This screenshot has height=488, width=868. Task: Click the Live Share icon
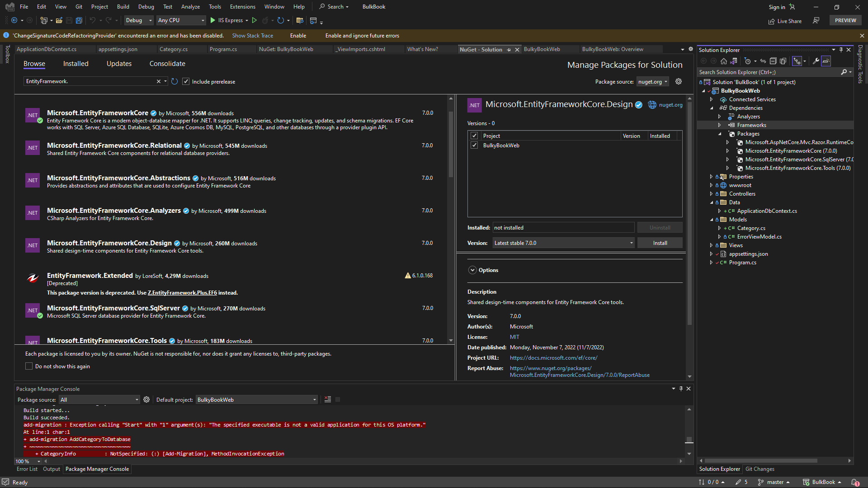pyautogui.click(x=771, y=21)
